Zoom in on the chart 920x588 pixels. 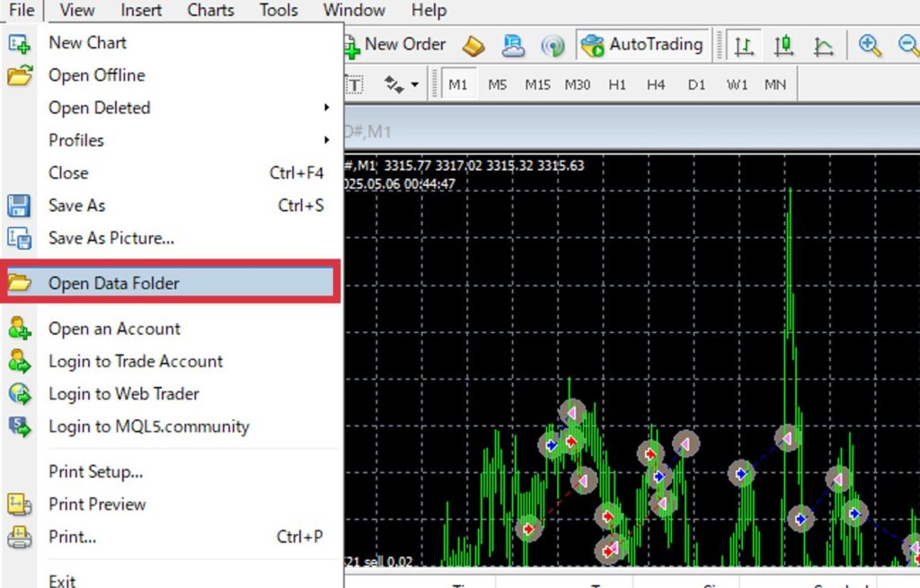870,45
